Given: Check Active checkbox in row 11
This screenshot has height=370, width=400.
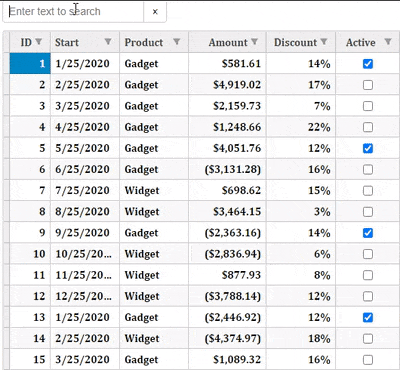Looking at the screenshot, I should [x=368, y=275].
